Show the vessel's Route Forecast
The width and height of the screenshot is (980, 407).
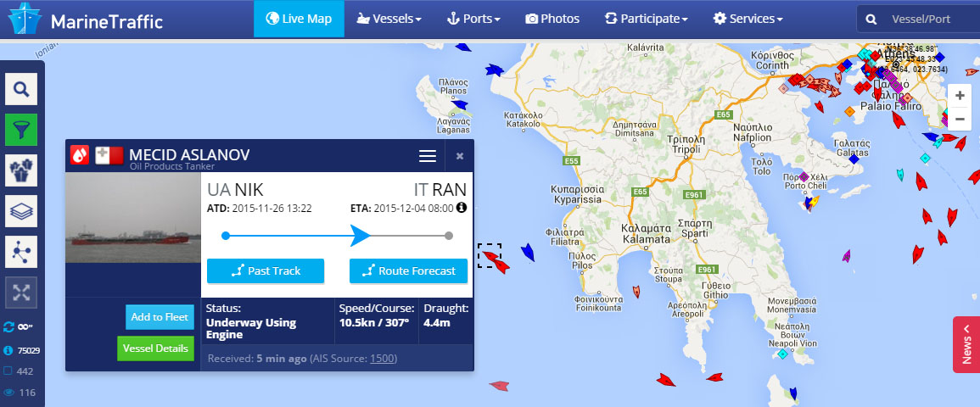pyautogui.click(x=408, y=271)
